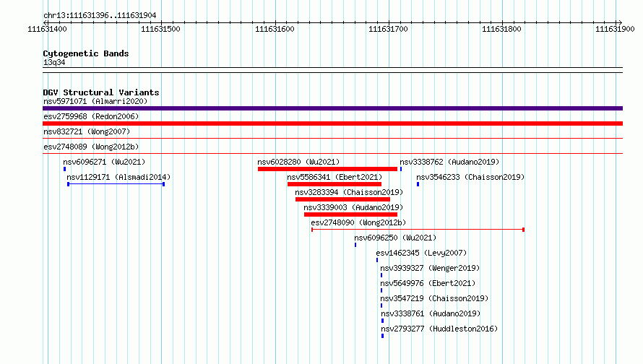Open nsv3338761 (Audano2019) variant

[x=431, y=313]
